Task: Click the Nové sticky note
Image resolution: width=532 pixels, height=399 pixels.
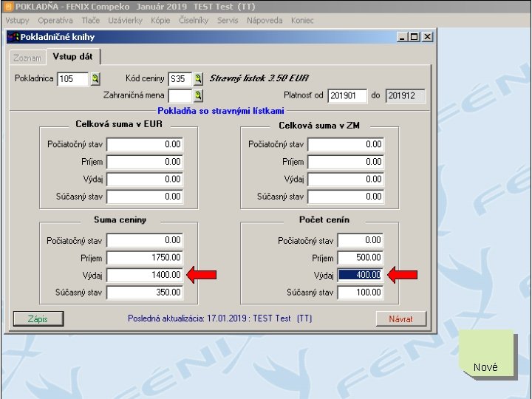Action: click(x=486, y=353)
